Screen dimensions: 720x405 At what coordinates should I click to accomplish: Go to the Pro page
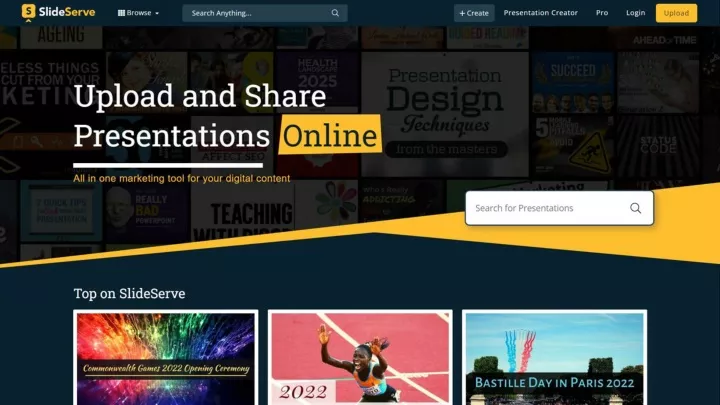pos(602,13)
